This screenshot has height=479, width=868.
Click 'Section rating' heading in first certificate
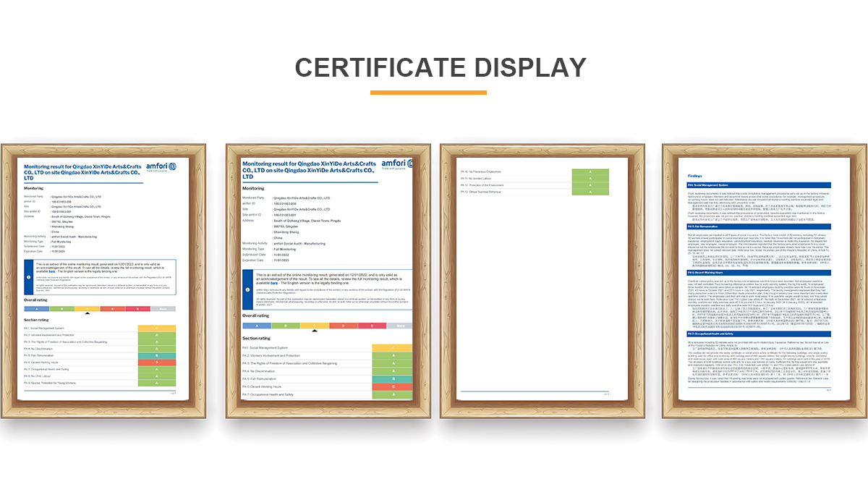pyautogui.click(x=36, y=319)
